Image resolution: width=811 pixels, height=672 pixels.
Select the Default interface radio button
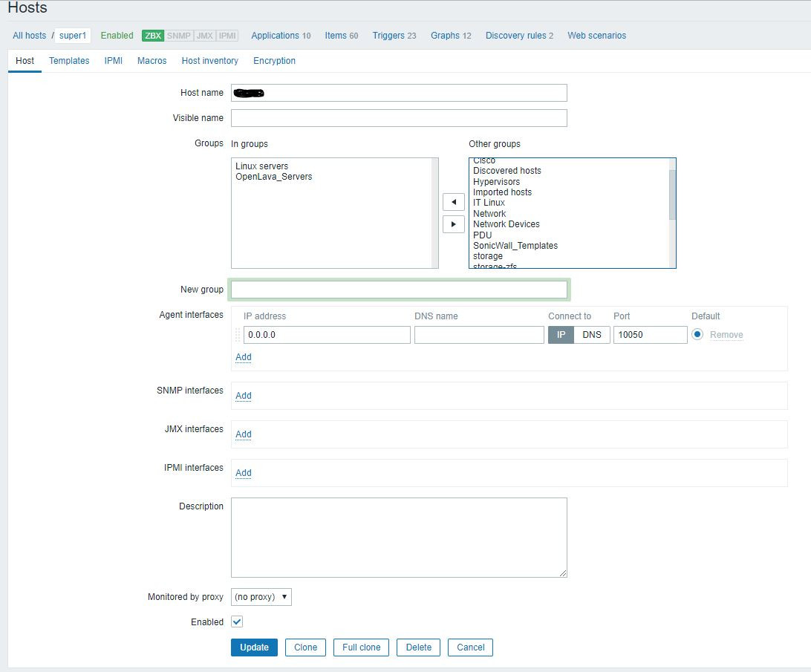click(697, 335)
